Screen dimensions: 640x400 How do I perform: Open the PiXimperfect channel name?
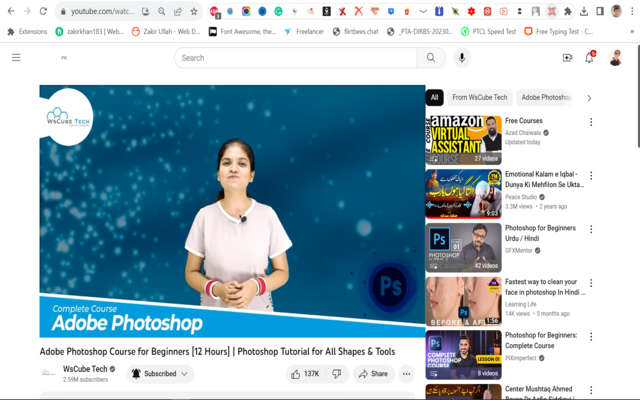click(x=521, y=358)
